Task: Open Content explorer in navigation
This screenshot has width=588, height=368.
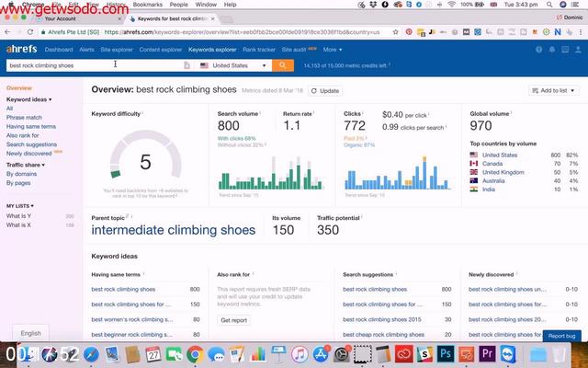Action: coord(161,49)
